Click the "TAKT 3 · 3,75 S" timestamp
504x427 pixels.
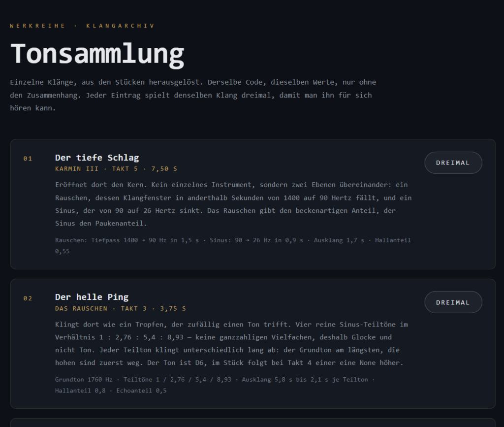coord(154,309)
